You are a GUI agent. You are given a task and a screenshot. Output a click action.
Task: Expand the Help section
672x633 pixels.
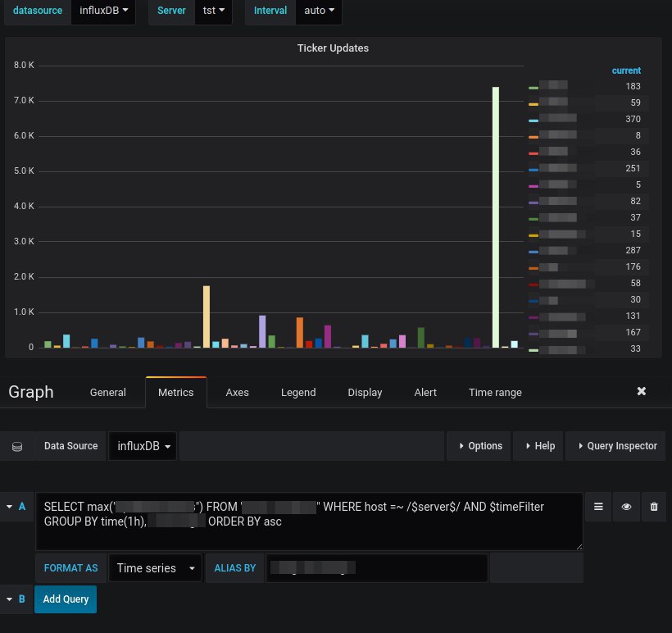tap(539, 446)
